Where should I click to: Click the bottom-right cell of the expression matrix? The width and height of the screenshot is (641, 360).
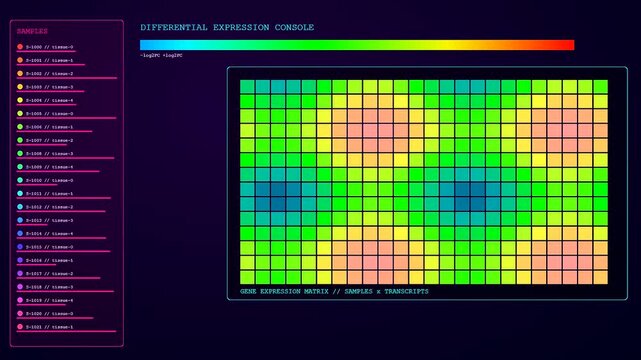(x=601, y=277)
